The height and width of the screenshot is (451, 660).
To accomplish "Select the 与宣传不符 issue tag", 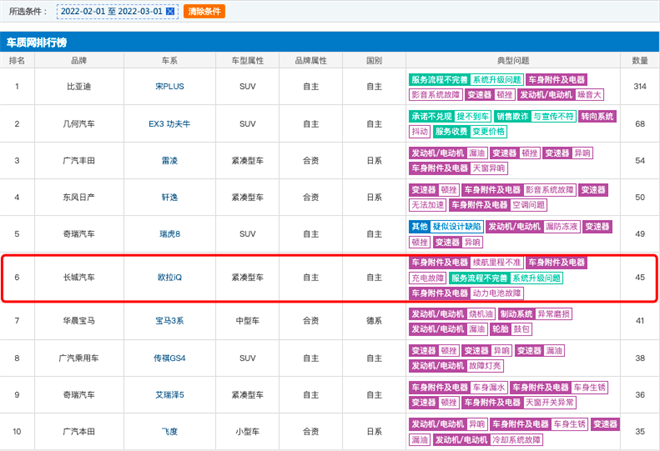I will click(x=553, y=116).
